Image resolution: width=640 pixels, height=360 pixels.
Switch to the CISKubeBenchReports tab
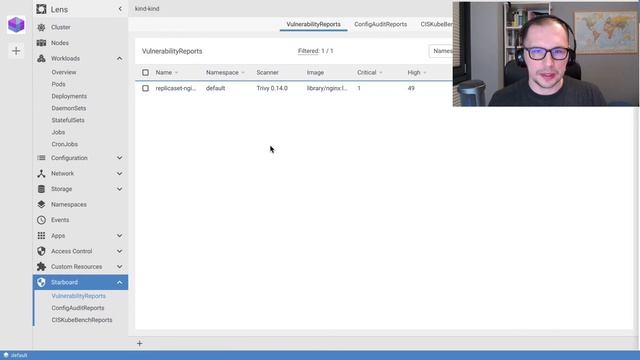click(436, 24)
